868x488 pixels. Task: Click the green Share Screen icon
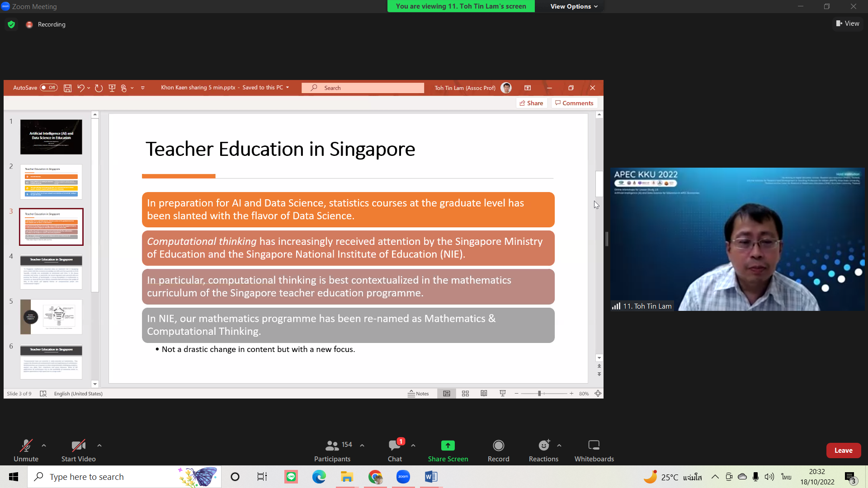tap(448, 446)
